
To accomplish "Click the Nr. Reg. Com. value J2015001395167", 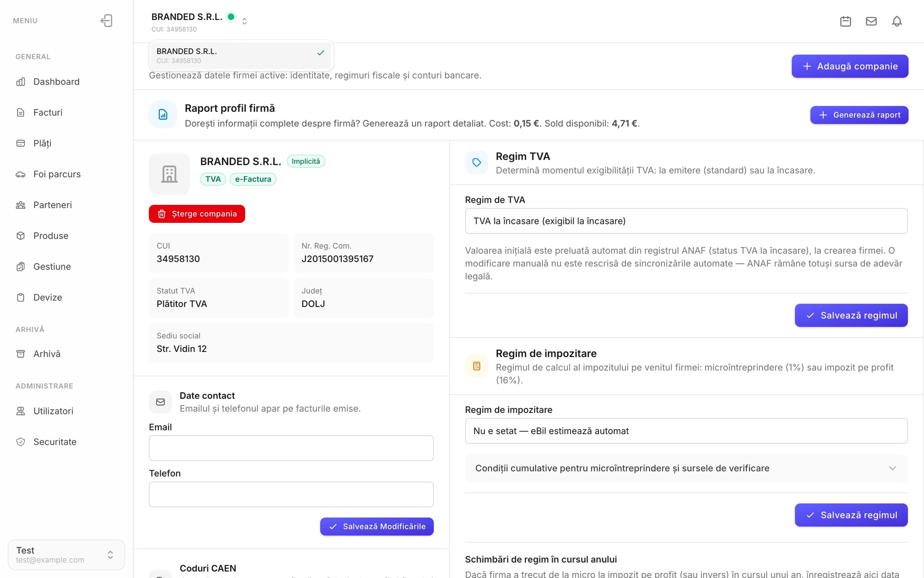I will [338, 259].
